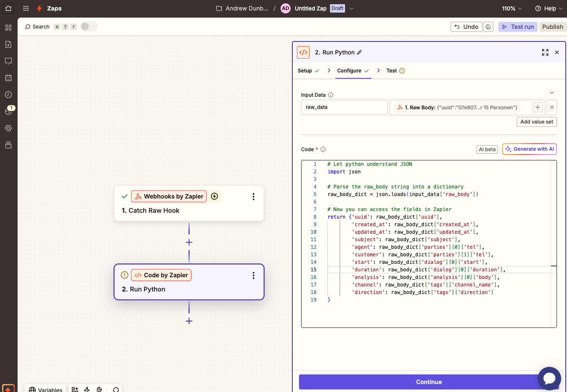Open the change history calendar icon

pyautogui.click(x=8, y=78)
